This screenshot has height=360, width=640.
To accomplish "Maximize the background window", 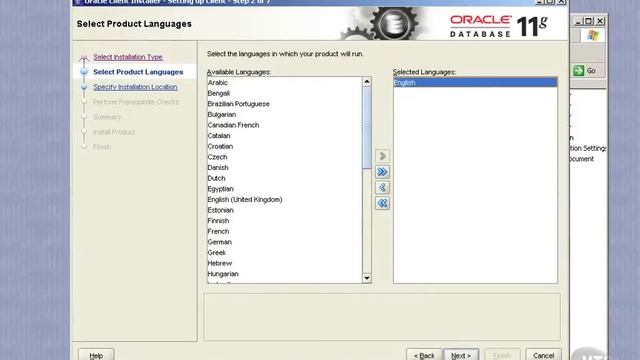I will coord(589,21).
